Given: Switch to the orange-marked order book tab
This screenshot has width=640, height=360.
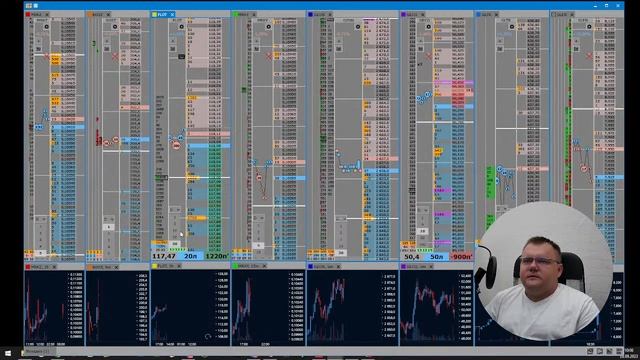Looking at the screenshot, I should point(99,14).
